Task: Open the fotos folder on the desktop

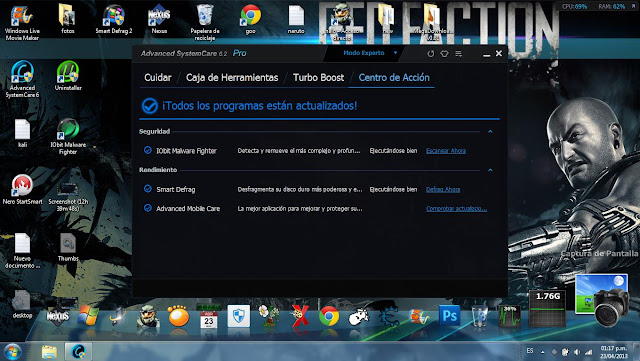Action: [x=67, y=19]
